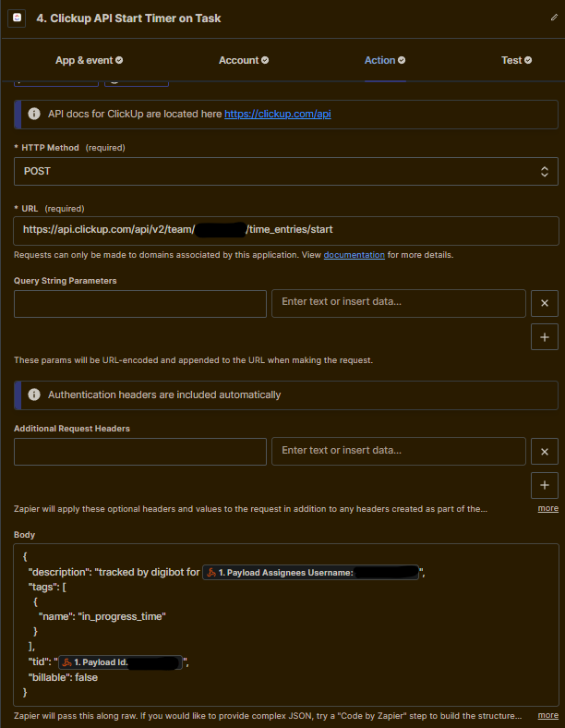Click the Additional Request Headers key field
Screen dimensions: 565x728
140,452
